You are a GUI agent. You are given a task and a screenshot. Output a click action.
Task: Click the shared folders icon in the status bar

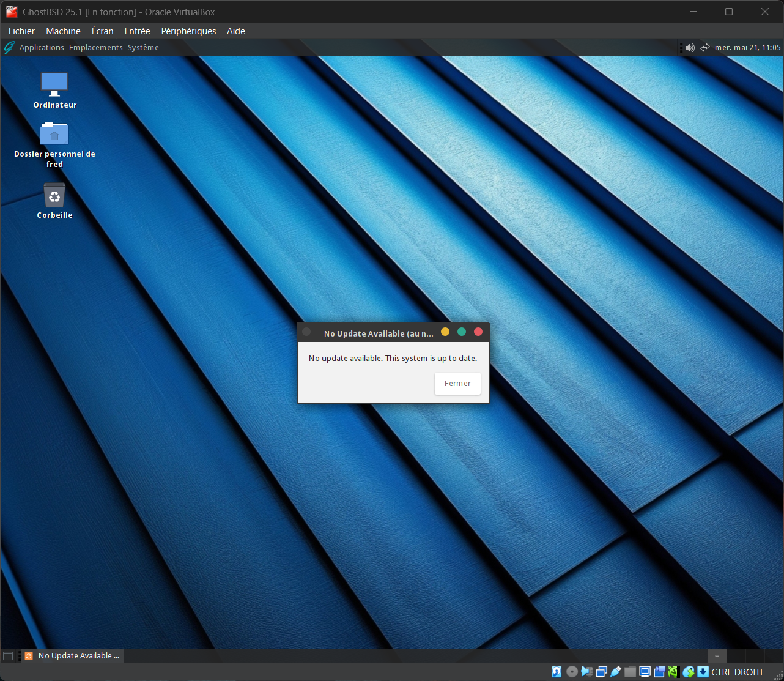pos(631,672)
